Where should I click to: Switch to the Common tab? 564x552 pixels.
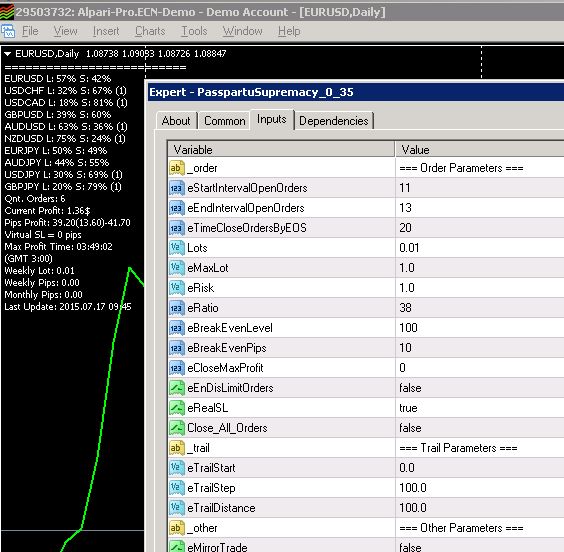tap(224, 121)
